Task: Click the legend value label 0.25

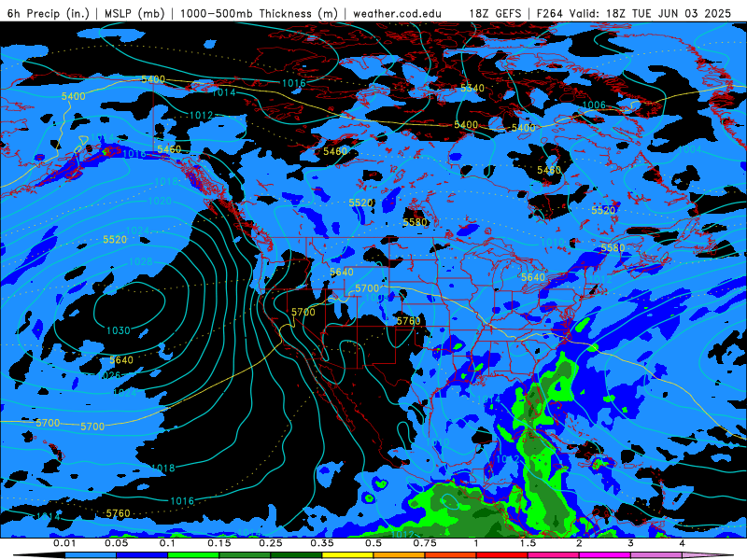Action: point(271,543)
